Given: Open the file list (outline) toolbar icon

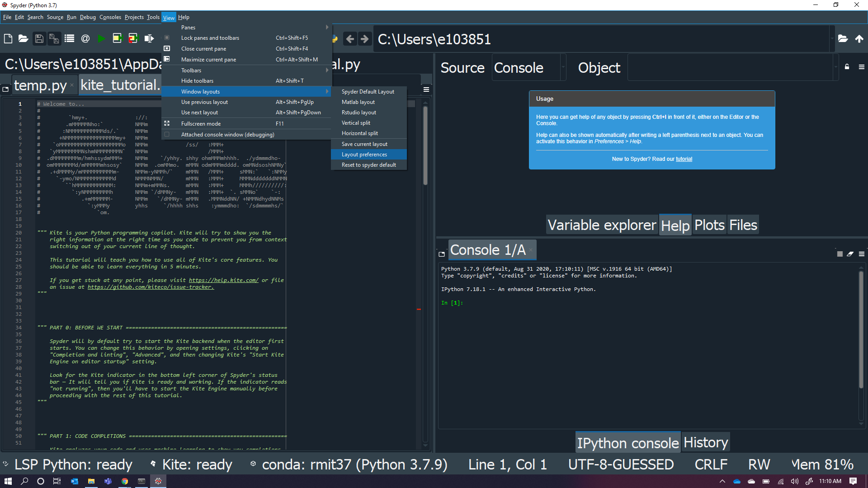Looking at the screenshot, I should click(x=70, y=39).
